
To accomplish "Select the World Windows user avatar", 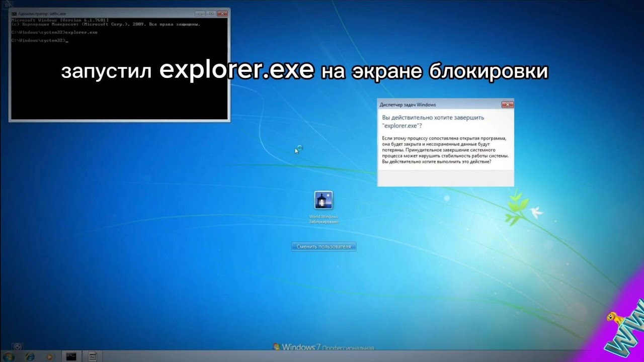I will (323, 200).
